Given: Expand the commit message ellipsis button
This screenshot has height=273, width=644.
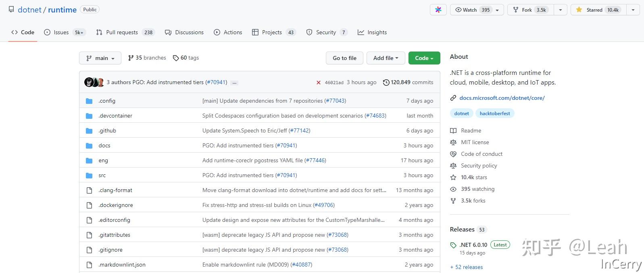Looking at the screenshot, I should click(x=235, y=83).
